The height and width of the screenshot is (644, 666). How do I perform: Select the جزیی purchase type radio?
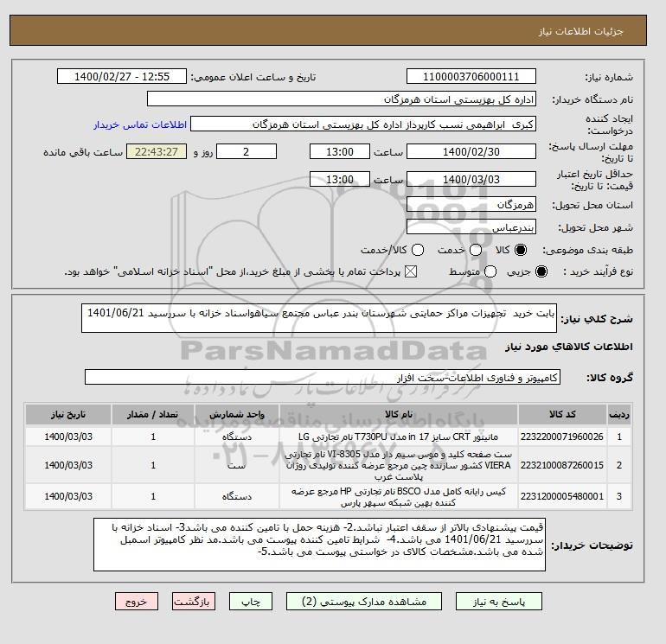541,271
